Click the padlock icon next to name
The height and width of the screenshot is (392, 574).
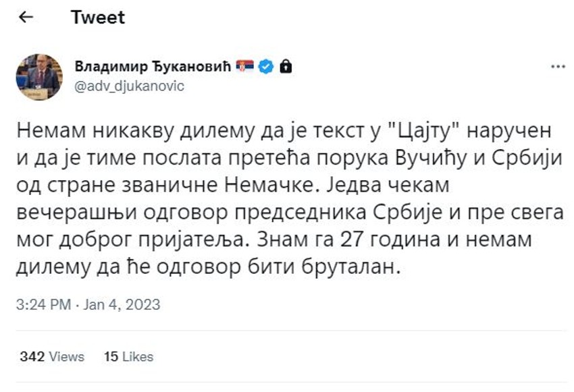pyautogui.click(x=286, y=67)
